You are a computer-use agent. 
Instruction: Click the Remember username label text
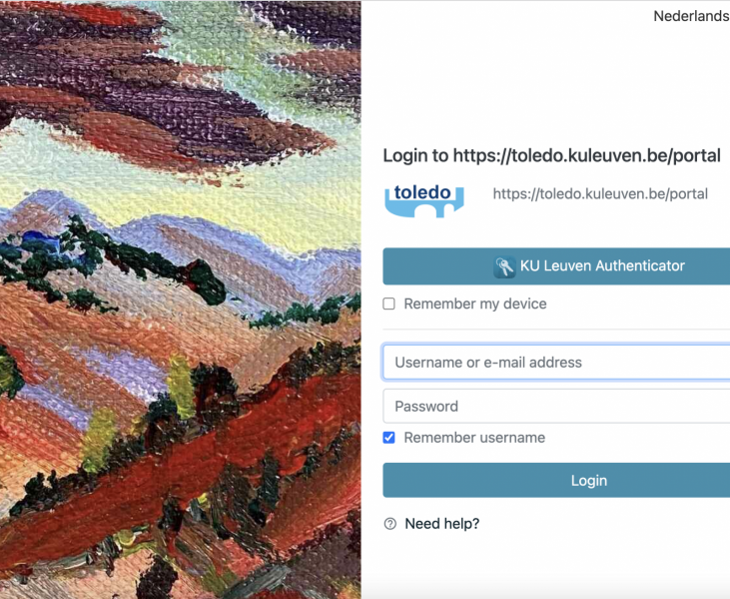click(x=474, y=437)
